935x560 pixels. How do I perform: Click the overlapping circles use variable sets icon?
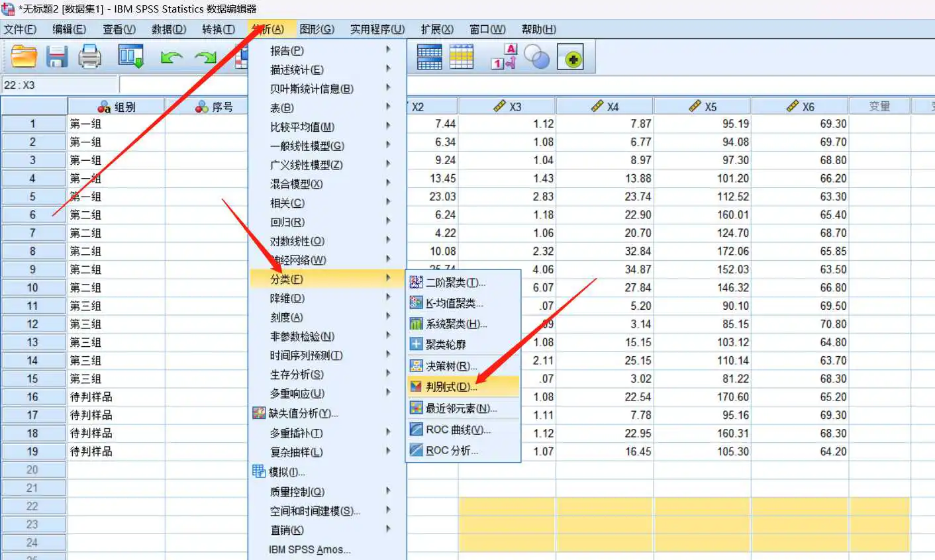(536, 58)
